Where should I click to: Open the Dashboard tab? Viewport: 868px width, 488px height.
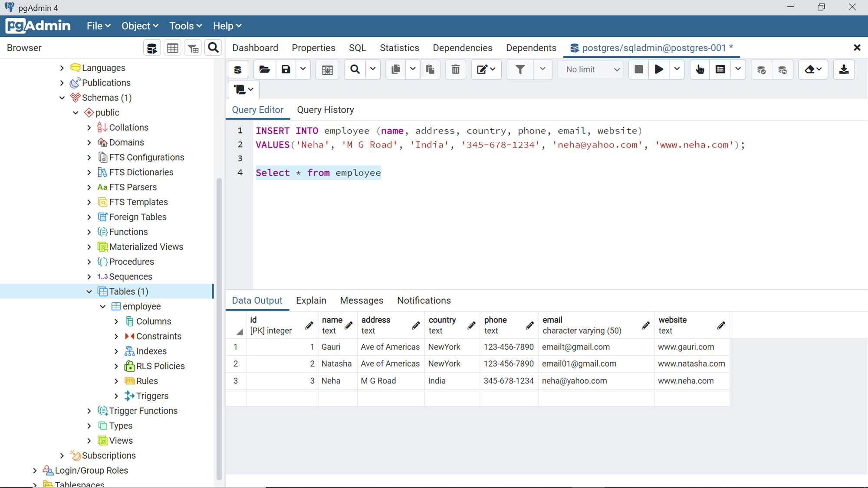click(255, 48)
